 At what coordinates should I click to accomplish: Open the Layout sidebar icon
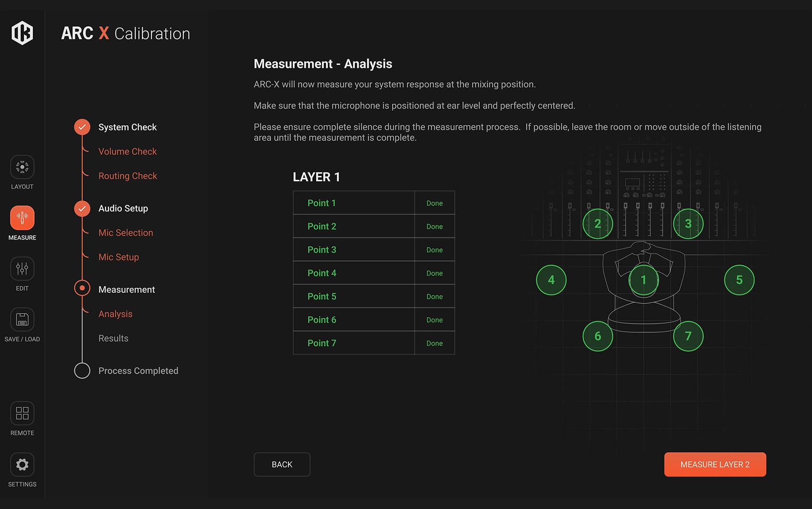pos(22,167)
